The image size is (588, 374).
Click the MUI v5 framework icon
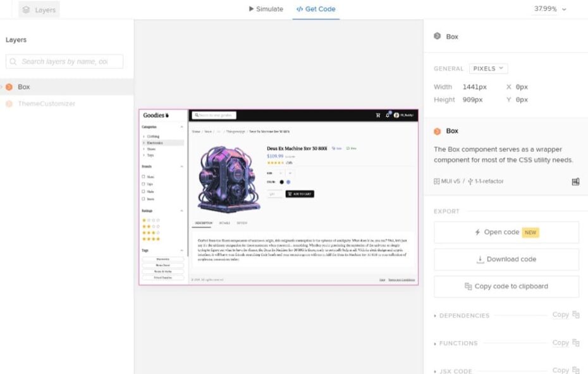pos(436,182)
